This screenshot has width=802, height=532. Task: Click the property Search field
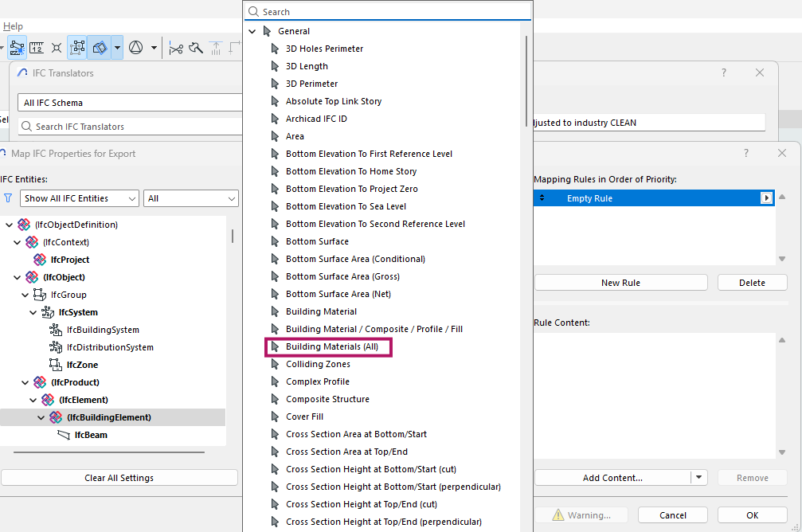pyautogui.click(x=390, y=12)
